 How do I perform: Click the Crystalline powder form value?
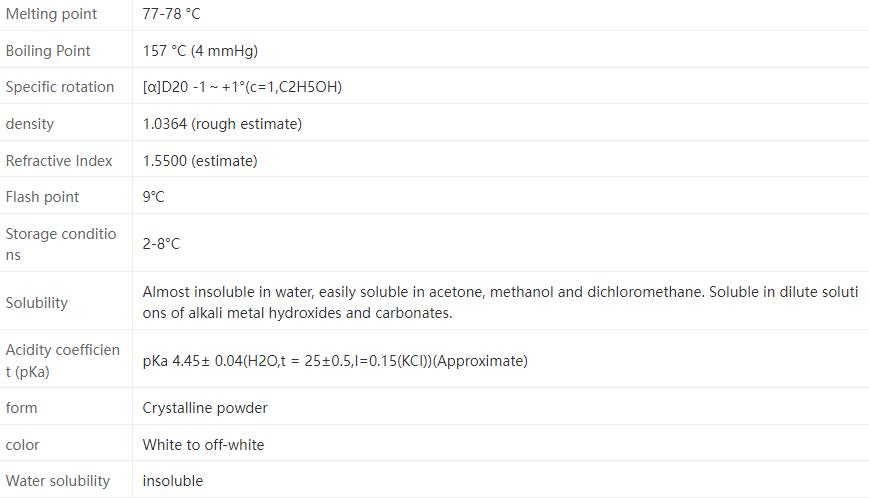coord(205,408)
